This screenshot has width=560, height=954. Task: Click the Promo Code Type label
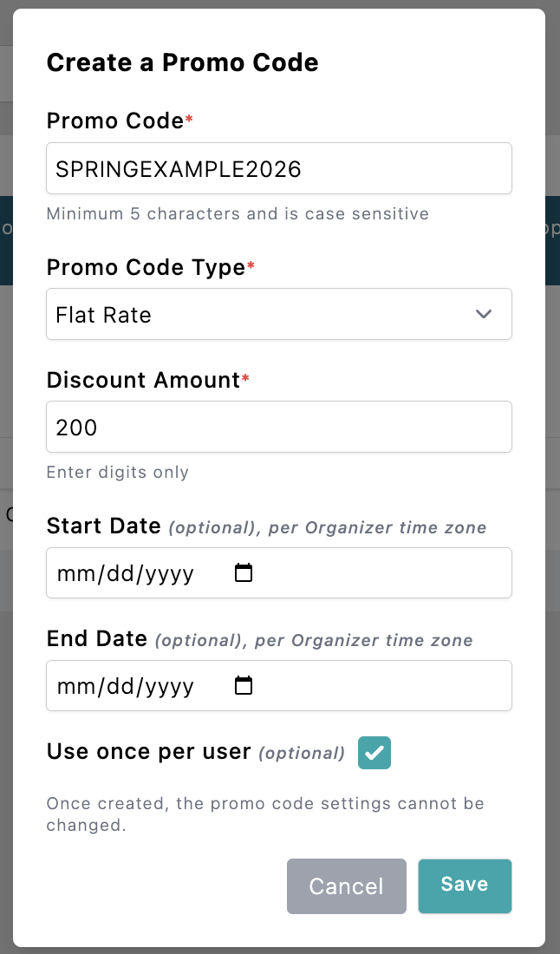[146, 267]
